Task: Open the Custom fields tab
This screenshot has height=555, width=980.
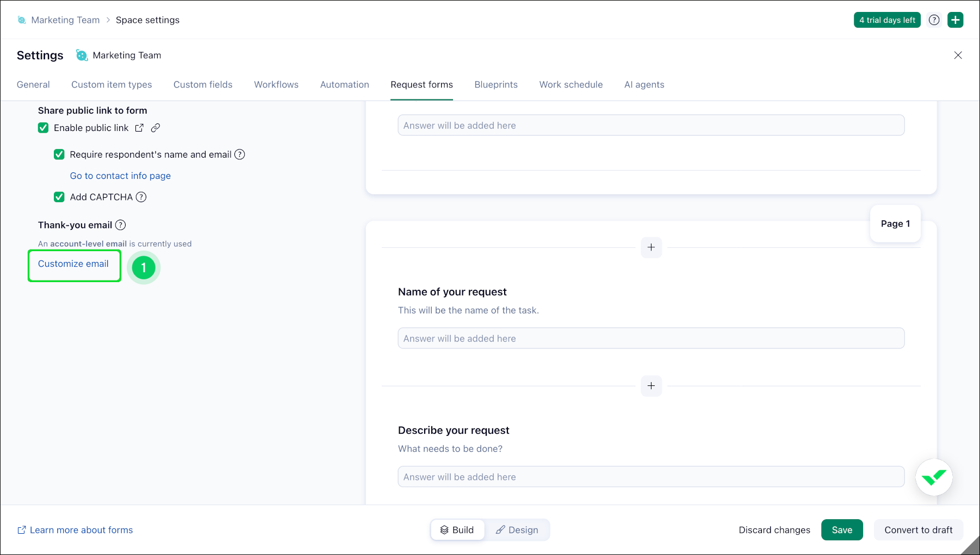Action: point(203,85)
